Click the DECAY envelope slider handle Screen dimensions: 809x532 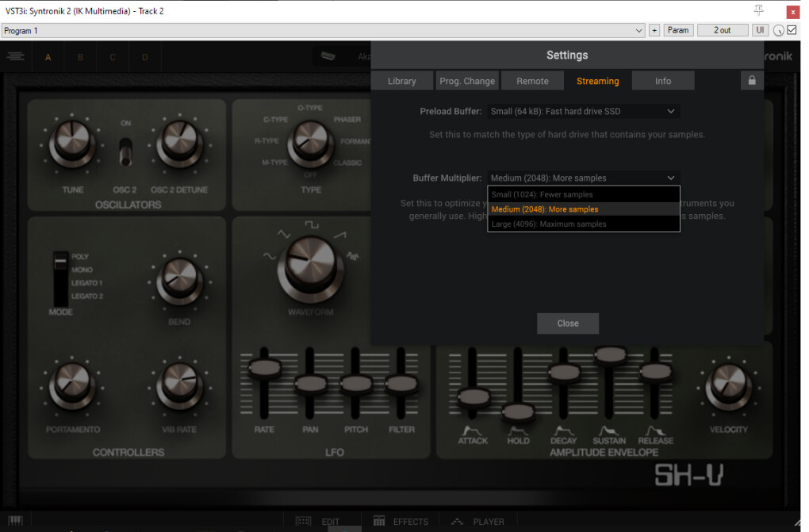click(x=564, y=372)
